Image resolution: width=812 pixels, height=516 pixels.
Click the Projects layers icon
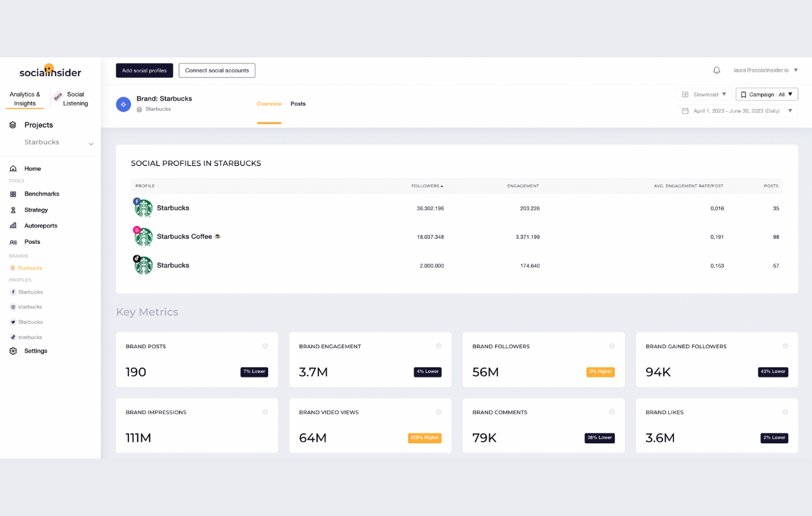coord(13,125)
